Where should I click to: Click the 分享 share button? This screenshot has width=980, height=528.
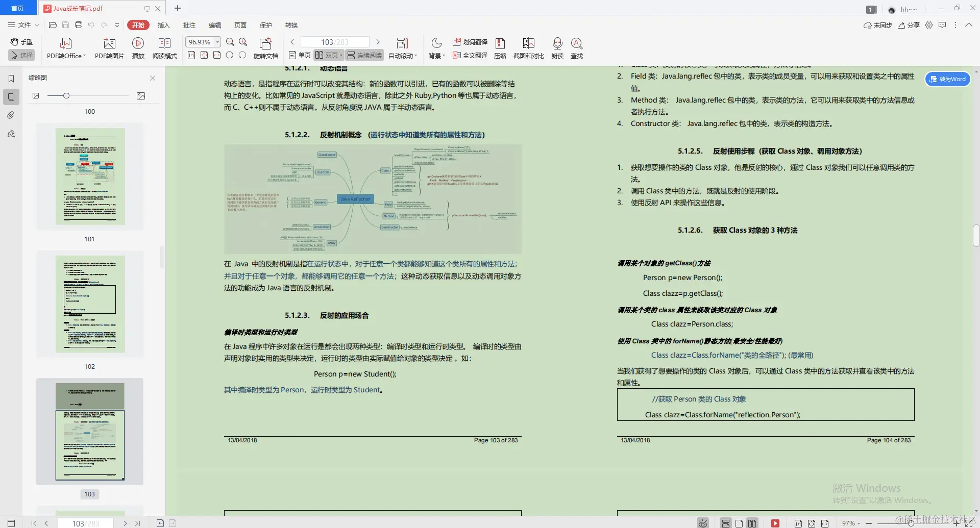point(909,25)
